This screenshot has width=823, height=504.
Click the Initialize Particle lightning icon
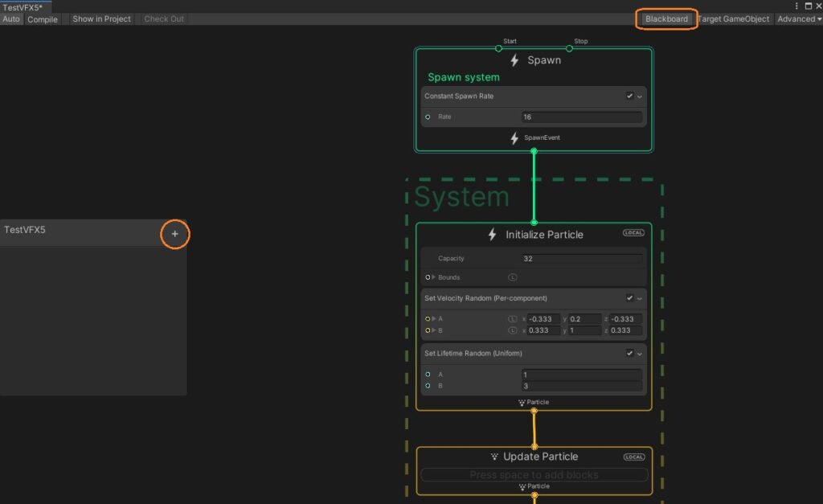pyautogui.click(x=493, y=235)
